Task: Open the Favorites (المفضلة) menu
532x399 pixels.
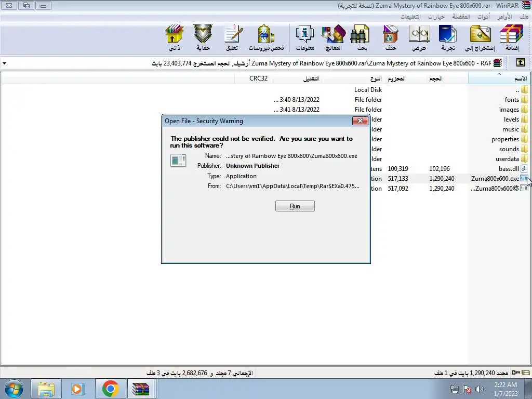Action: tap(461, 17)
